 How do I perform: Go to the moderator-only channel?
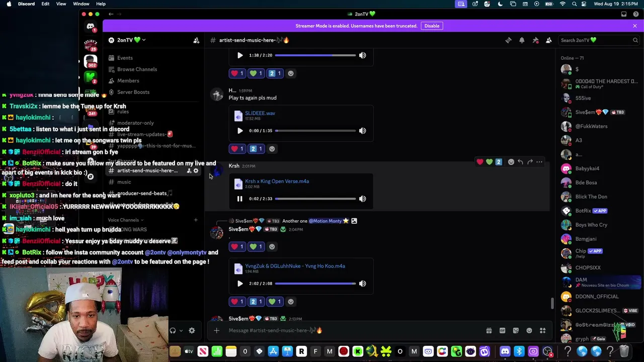tap(135, 123)
